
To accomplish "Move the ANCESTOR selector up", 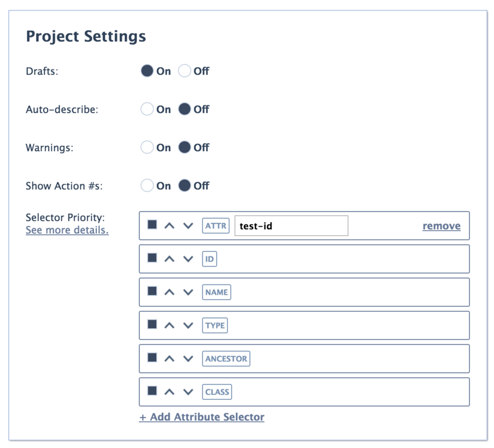I will 170,358.
